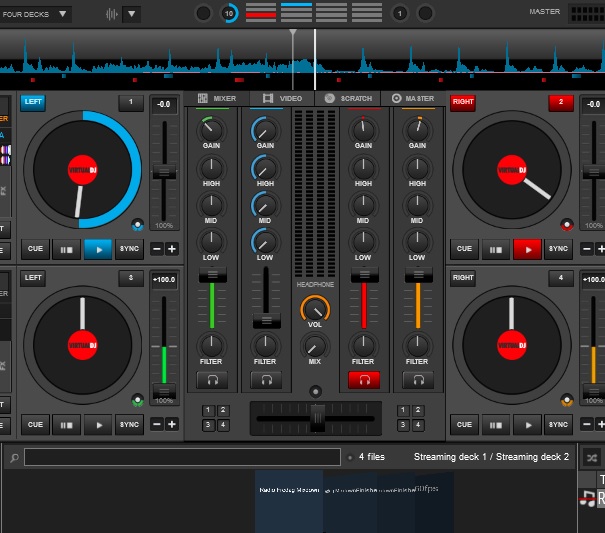Click SYNC on deck 4
The image size is (605, 533).
pos(558,425)
